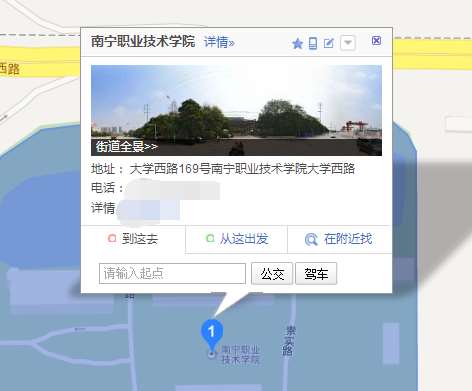Click the 公交 button
Viewport: 472px width, 391px height.
pyautogui.click(x=272, y=274)
